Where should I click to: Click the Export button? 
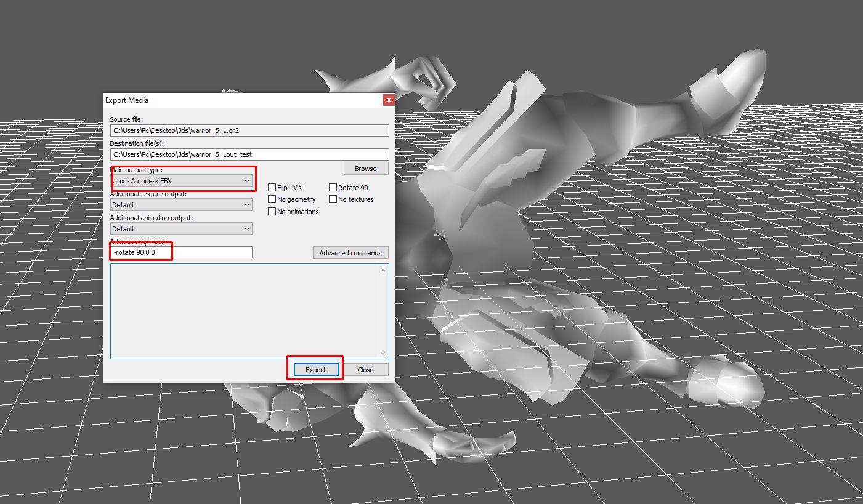pyautogui.click(x=315, y=370)
